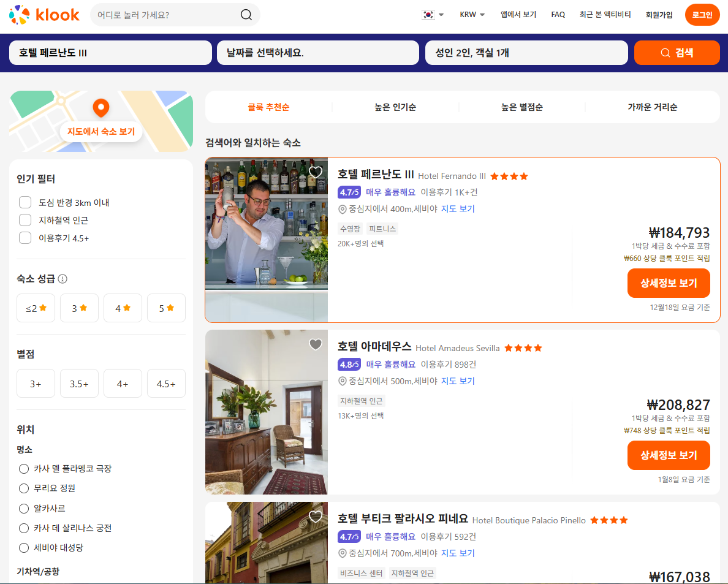Click the Klook logo

[45, 15]
